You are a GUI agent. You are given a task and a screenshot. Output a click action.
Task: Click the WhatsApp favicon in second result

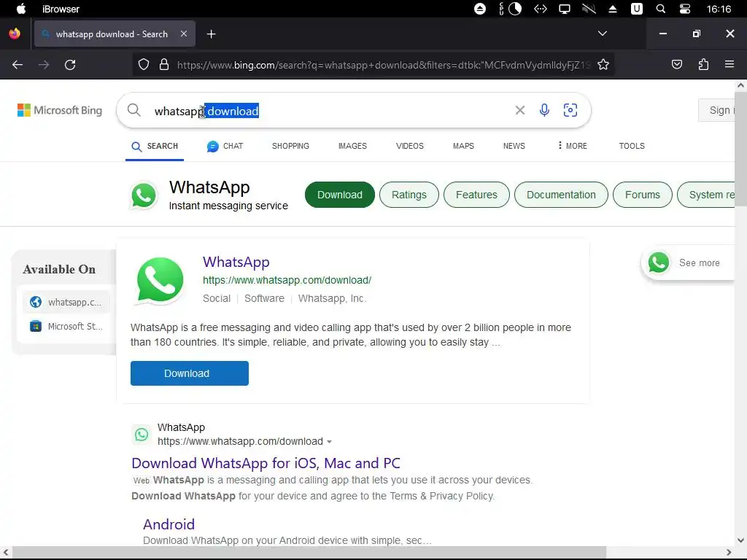[142, 435]
